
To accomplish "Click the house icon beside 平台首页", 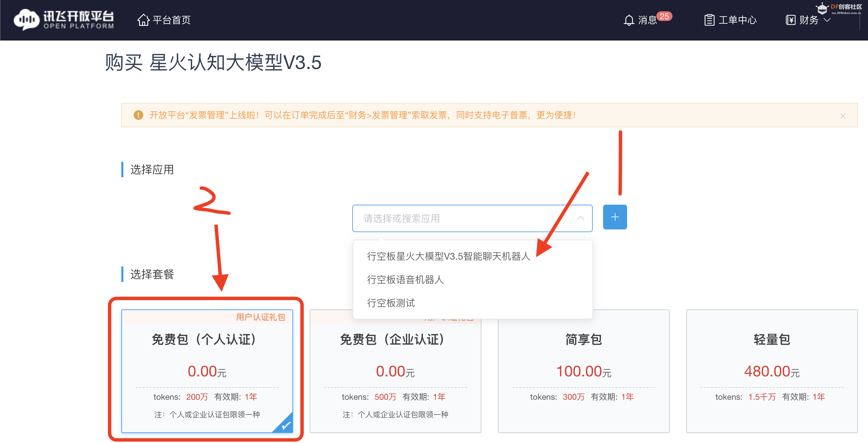I will click(x=143, y=20).
